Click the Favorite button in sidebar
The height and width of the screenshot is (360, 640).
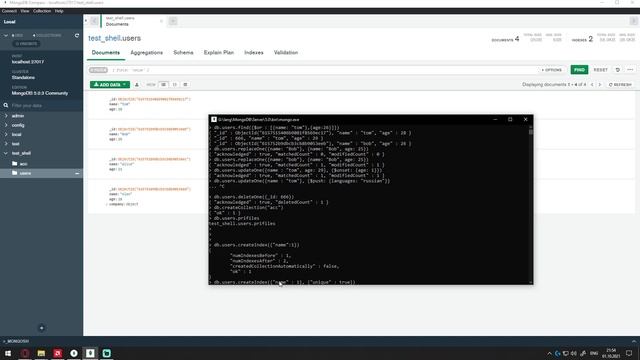tap(26, 44)
